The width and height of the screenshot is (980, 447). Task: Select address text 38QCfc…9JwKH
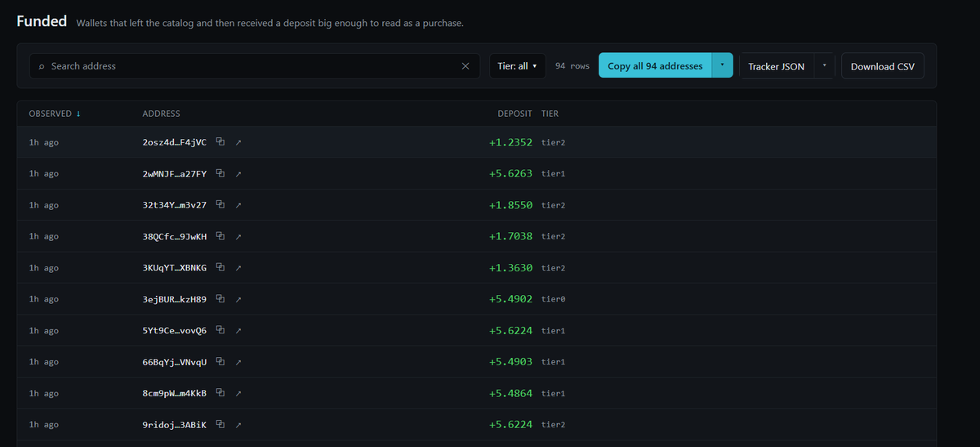[x=175, y=236]
